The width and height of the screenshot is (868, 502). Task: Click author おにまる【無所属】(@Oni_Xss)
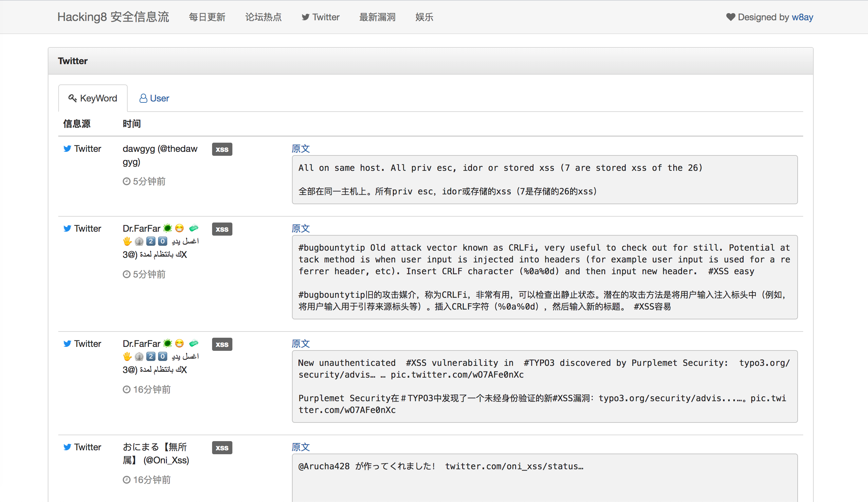(156, 454)
